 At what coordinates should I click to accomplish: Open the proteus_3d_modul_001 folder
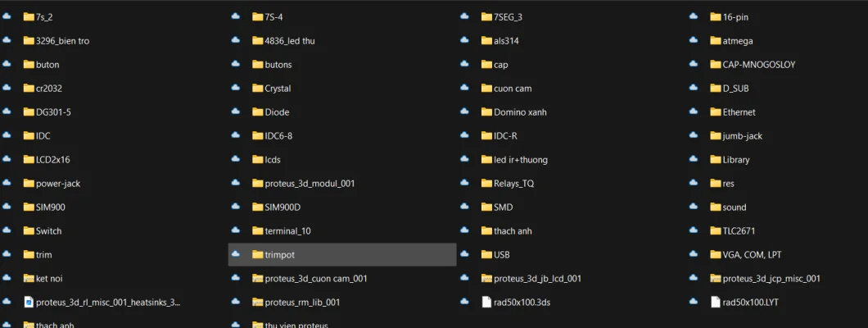[310, 183]
